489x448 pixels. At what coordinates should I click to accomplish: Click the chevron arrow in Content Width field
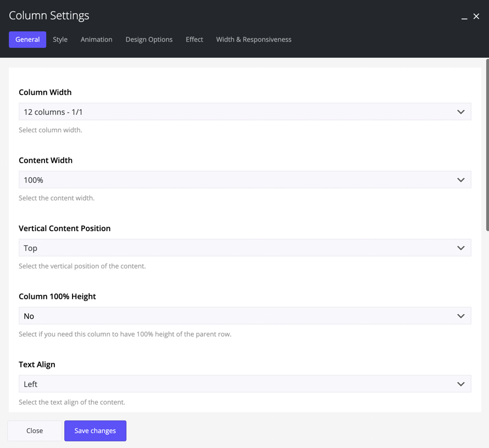click(460, 180)
